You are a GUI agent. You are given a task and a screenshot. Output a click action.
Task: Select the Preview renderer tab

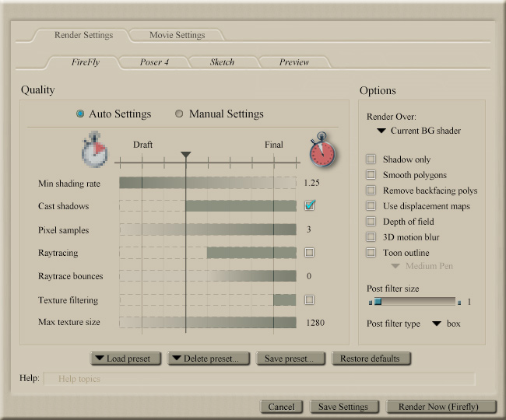[294, 62]
